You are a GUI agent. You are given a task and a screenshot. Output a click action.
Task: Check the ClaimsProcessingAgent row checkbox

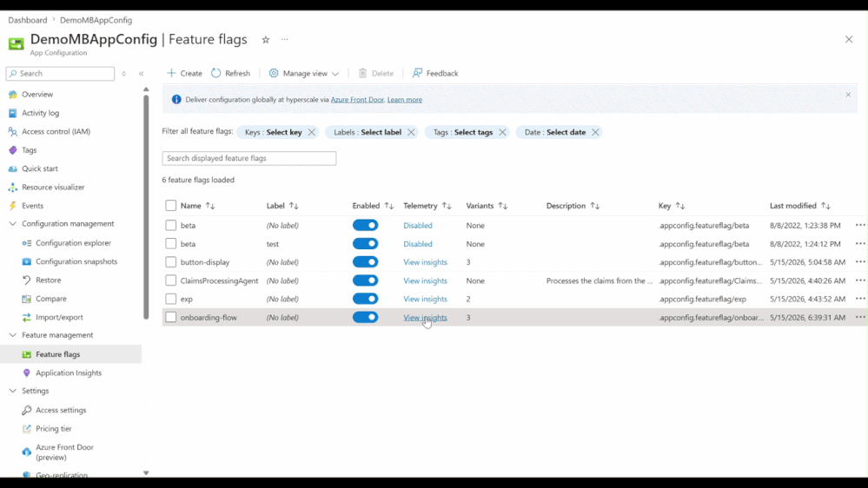click(170, 280)
